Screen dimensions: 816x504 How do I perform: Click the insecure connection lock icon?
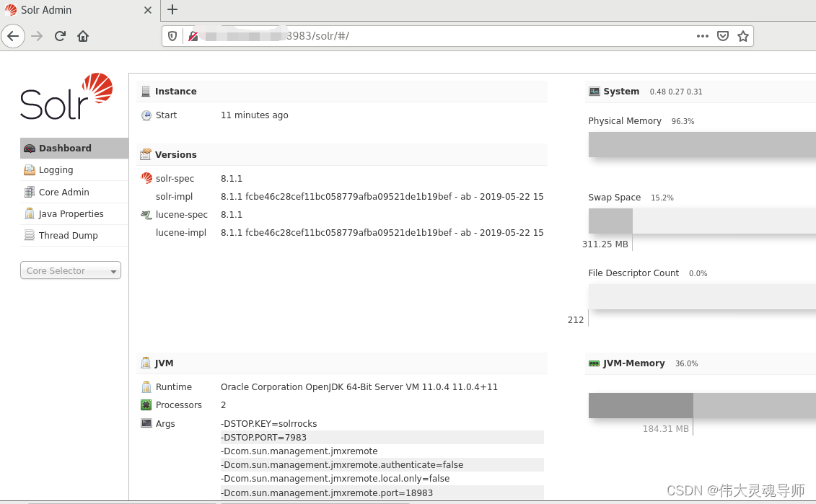[193, 36]
